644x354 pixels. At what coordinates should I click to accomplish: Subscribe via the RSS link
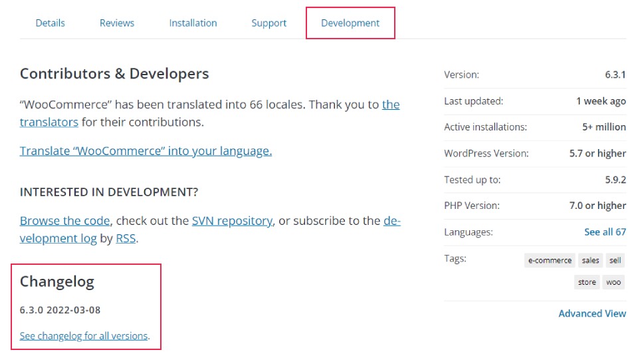(x=126, y=238)
